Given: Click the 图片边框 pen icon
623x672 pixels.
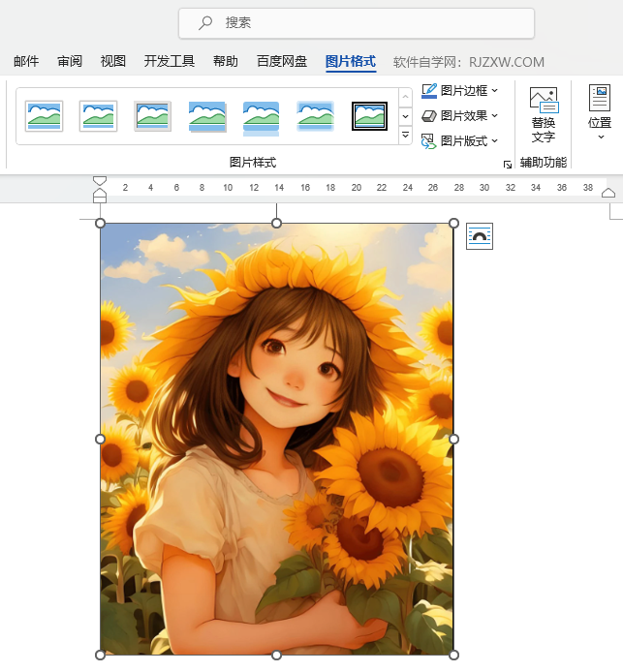Looking at the screenshot, I should point(430,91).
